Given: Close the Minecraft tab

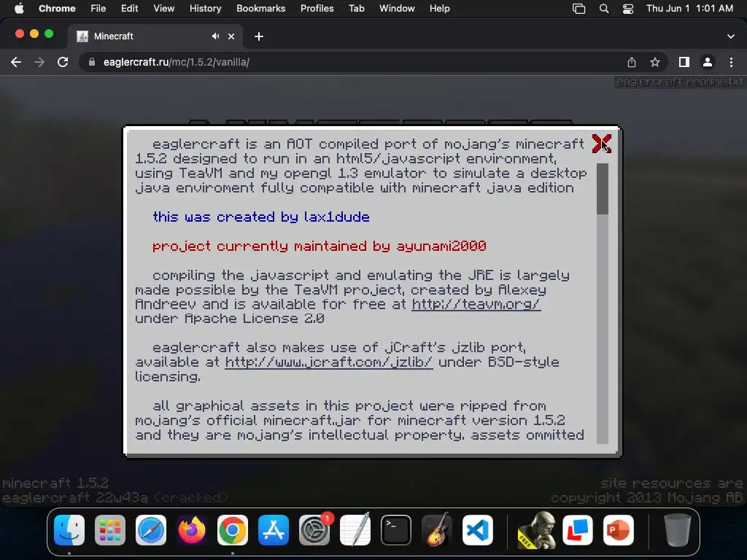Looking at the screenshot, I should (x=231, y=36).
